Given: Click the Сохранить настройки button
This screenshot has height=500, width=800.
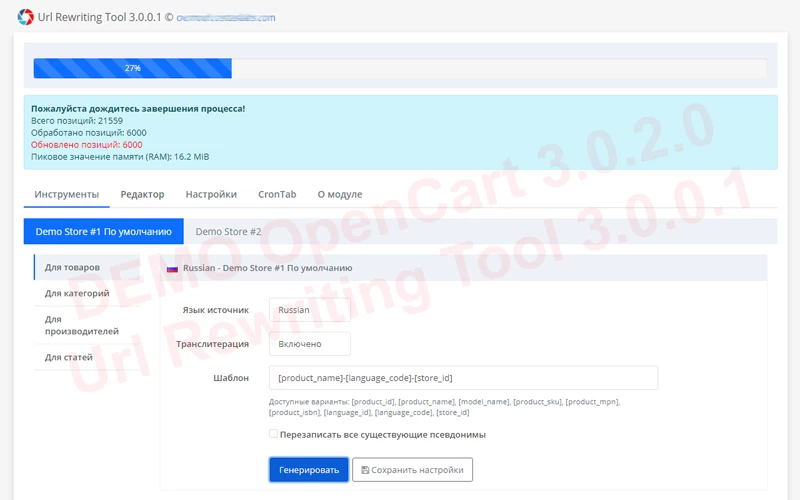Looking at the screenshot, I should click(x=412, y=470).
